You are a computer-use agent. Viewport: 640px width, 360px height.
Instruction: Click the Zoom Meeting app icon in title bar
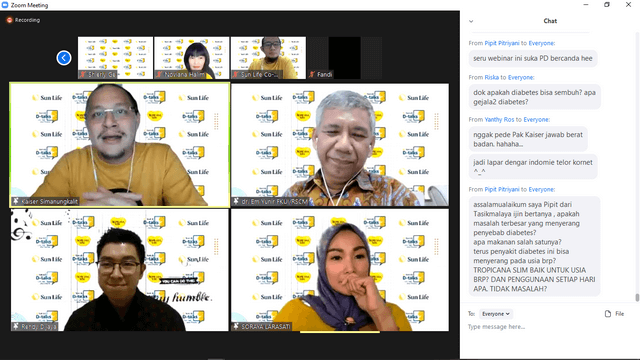point(5,5)
